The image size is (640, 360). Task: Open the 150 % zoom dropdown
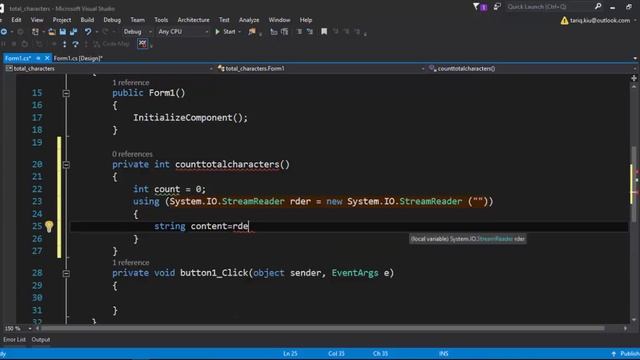[x=18, y=328]
